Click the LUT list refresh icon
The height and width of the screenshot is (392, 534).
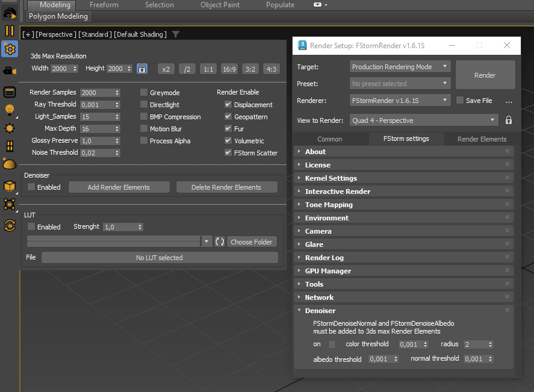click(x=220, y=242)
